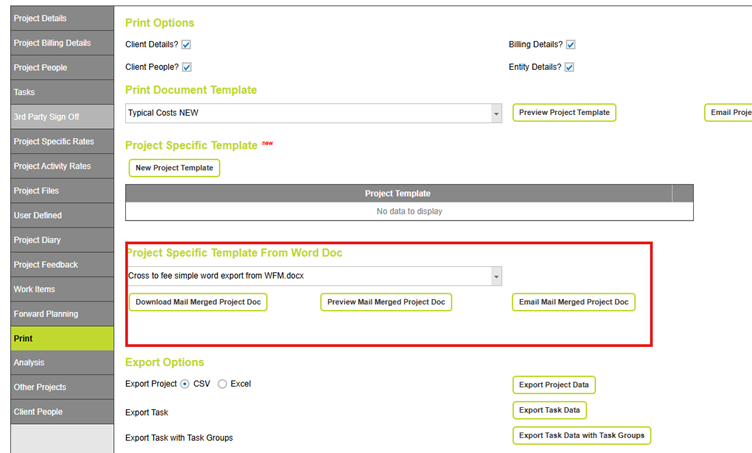Screen dimensions: 752x453
Task: Select the CSV export radio button
Action: point(185,384)
